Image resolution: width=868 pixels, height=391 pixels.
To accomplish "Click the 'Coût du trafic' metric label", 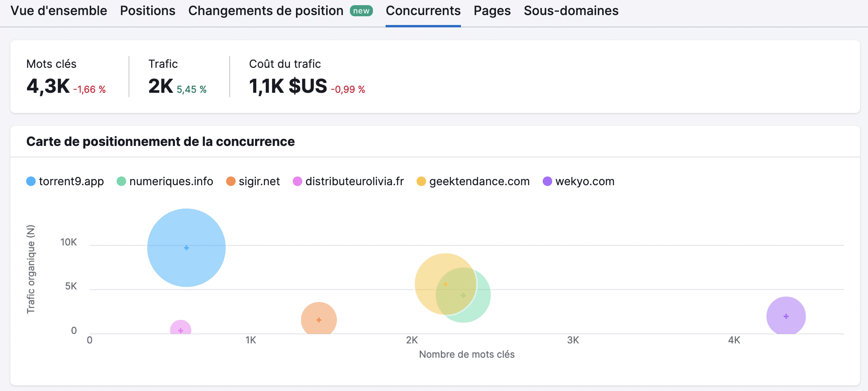I will [x=285, y=64].
